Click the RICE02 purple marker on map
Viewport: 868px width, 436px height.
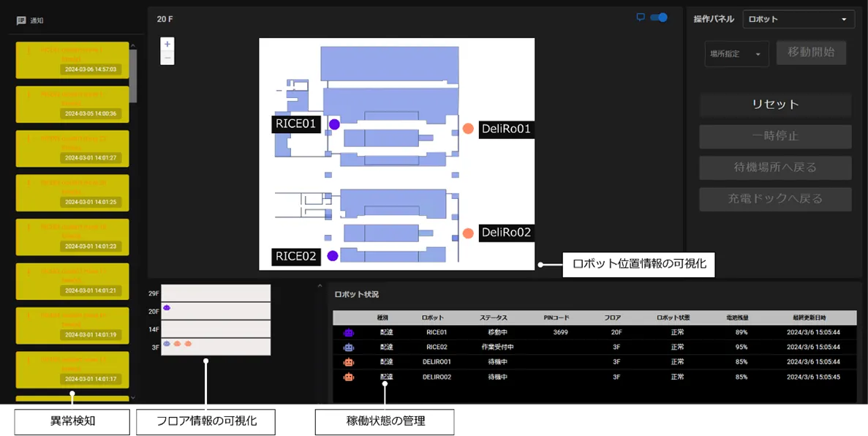333,256
